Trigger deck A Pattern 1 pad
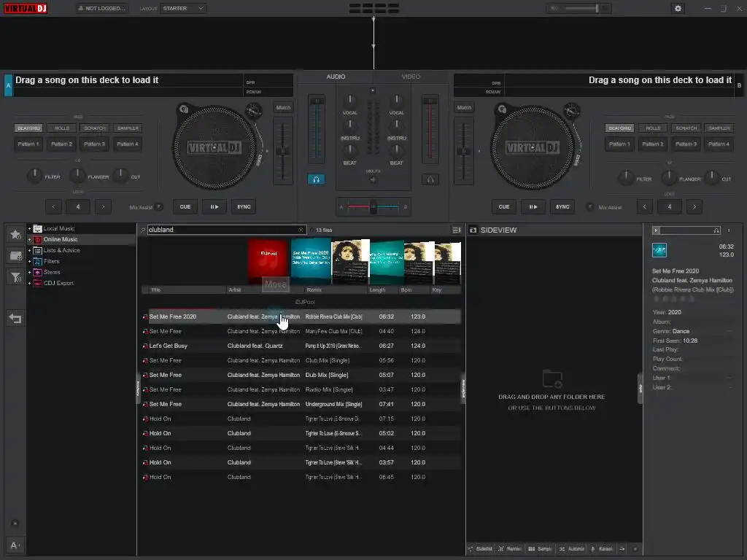Screen dimensions: 747x560 tap(28, 144)
